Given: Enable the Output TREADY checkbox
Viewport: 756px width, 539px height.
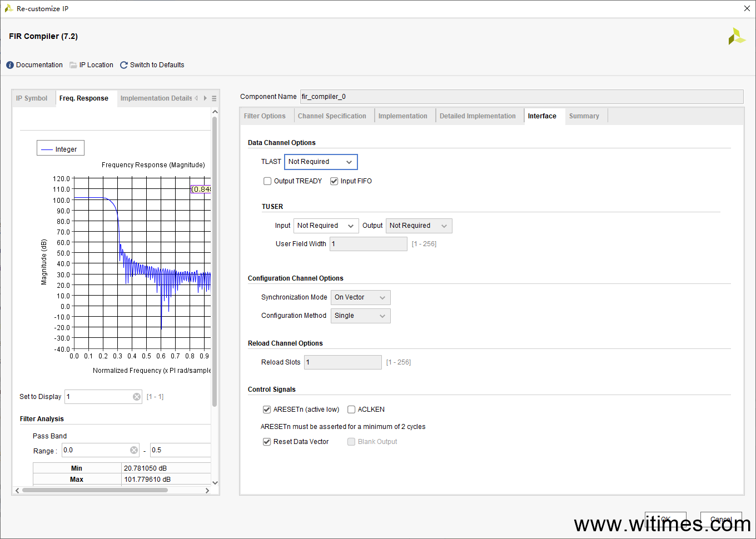Looking at the screenshot, I should pyautogui.click(x=267, y=181).
